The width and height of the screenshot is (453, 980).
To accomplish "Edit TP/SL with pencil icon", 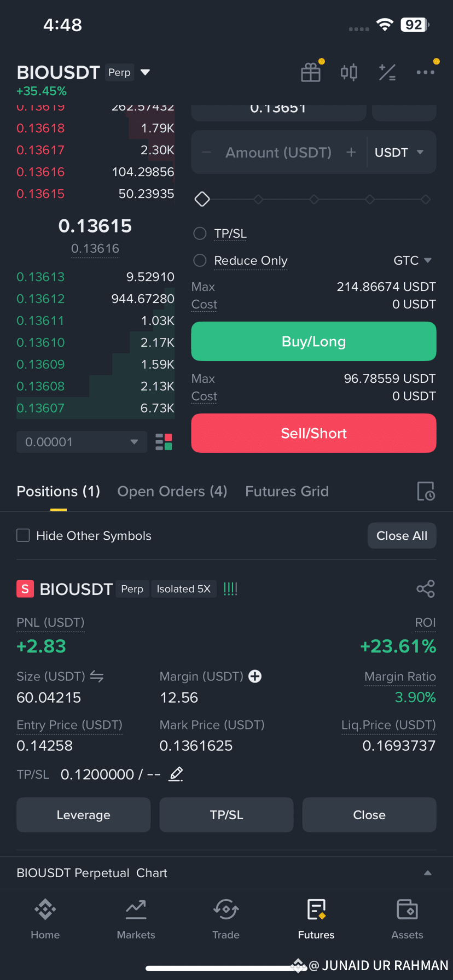I will click(176, 774).
